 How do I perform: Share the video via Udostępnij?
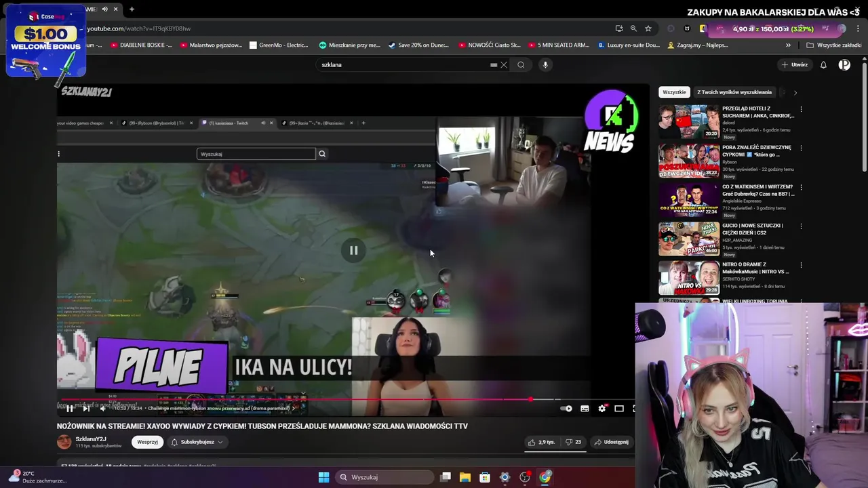612,442
